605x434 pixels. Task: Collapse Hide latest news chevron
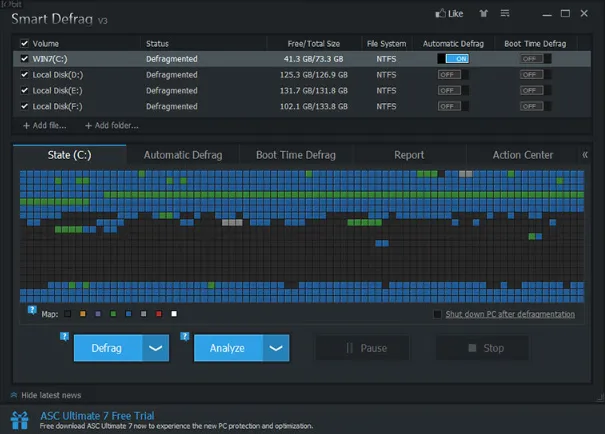[x=14, y=395]
